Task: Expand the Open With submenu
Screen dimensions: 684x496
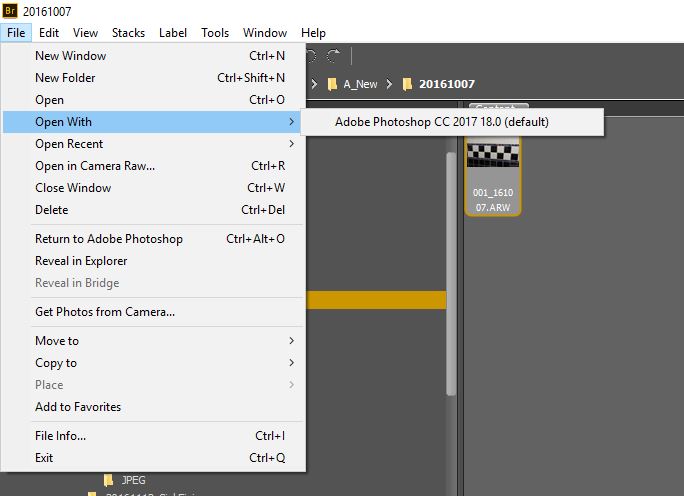Action: tap(152, 122)
